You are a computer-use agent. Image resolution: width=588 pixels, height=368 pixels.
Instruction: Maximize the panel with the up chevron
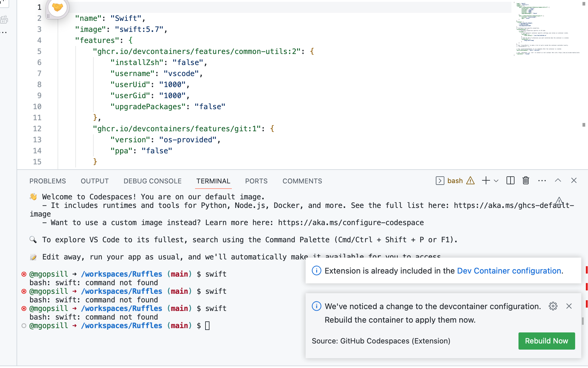558,180
